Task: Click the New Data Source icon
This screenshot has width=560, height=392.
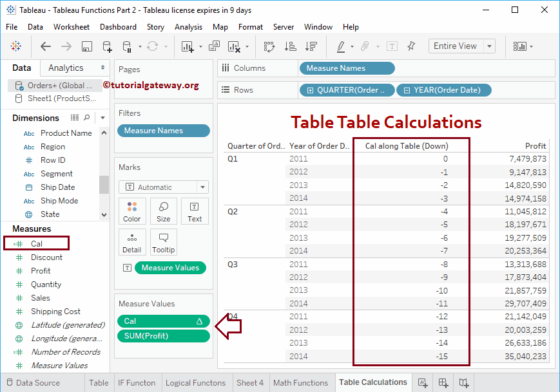Action: [x=107, y=46]
